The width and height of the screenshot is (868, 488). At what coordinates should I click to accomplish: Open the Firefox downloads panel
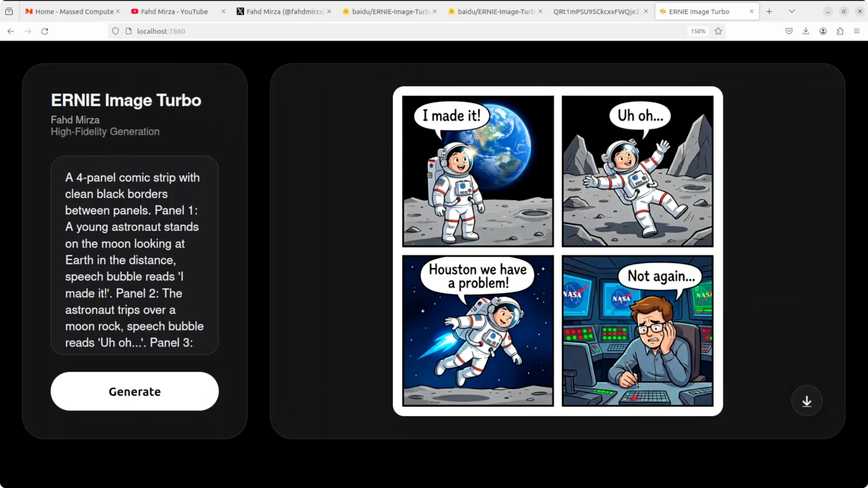coord(806,31)
